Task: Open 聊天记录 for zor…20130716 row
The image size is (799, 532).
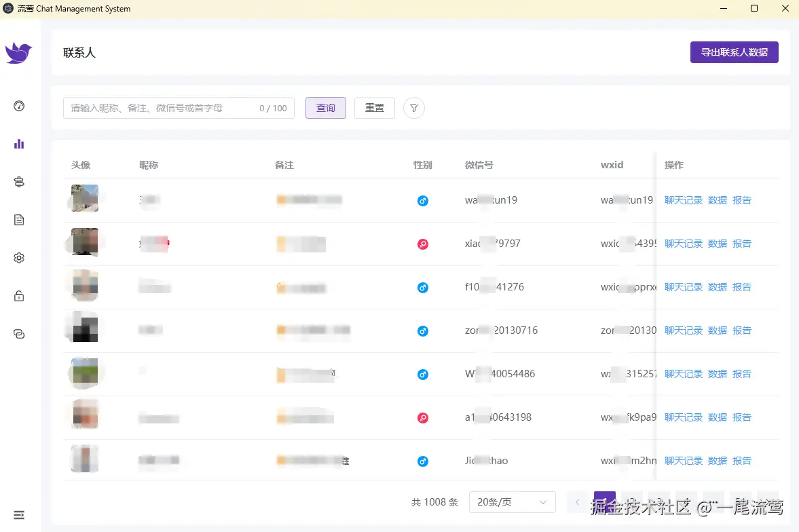Action: [x=684, y=330]
